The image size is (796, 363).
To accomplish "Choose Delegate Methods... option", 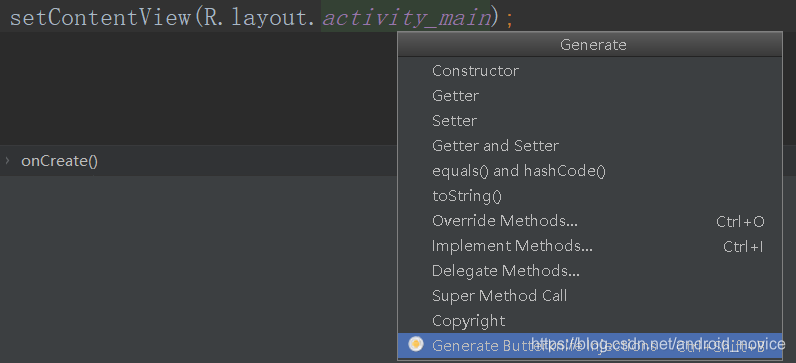I will [x=589, y=271].
